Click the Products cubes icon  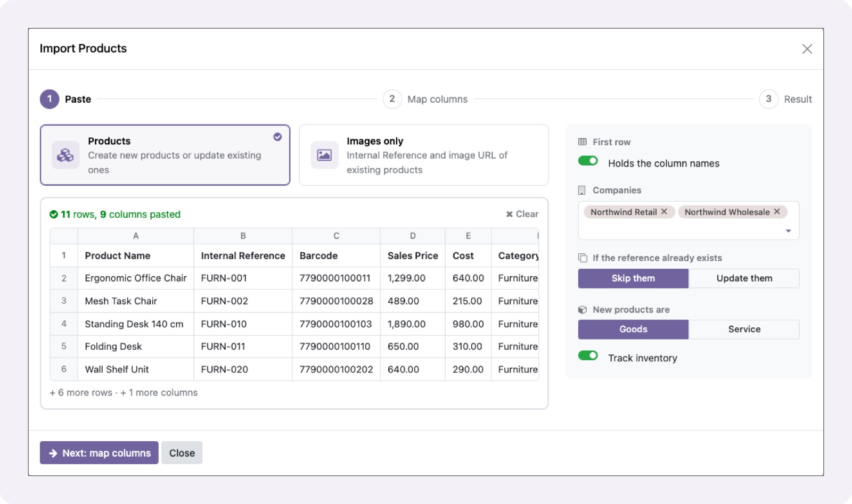(x=65, y=155)
